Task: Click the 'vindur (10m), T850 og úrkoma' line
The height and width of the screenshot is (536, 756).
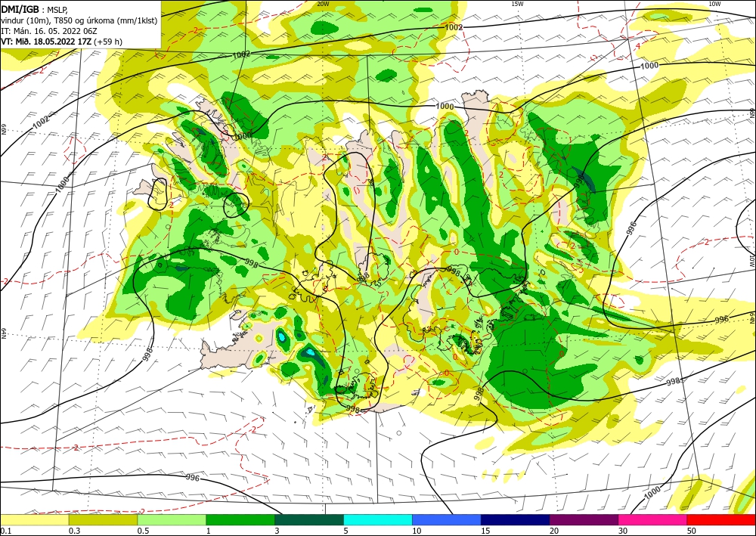Action: pos(79,20)
